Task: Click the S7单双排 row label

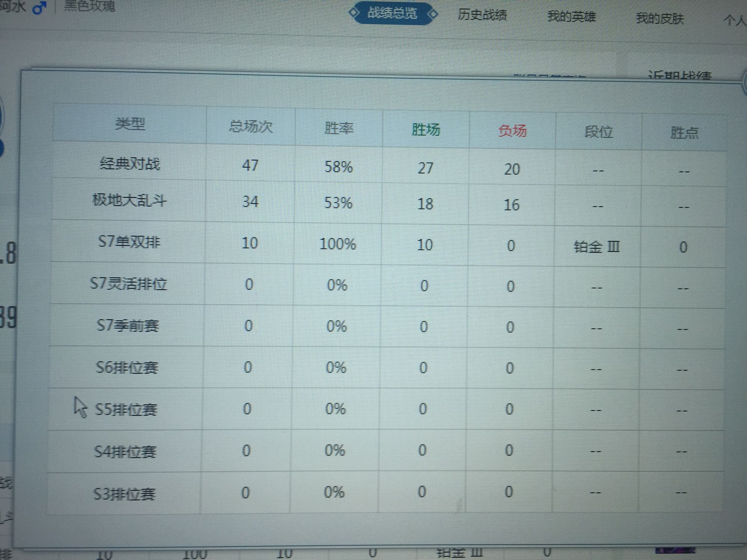Action: [x=129, y=242]
